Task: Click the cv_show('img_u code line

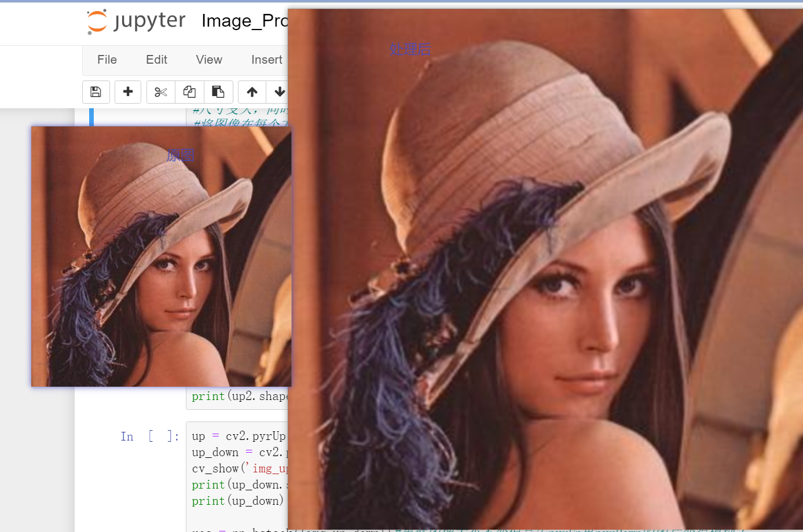Action: (x=239, y=468)
